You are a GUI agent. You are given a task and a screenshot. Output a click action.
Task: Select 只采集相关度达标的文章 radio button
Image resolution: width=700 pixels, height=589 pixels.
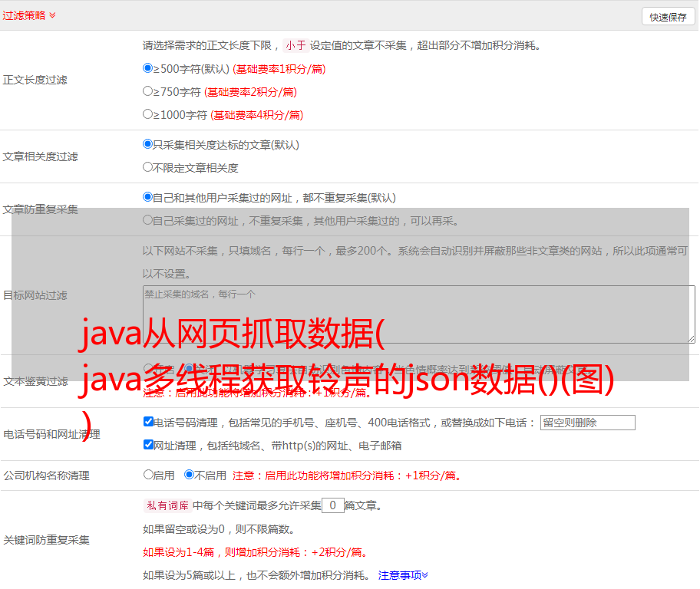click(147, 144)
